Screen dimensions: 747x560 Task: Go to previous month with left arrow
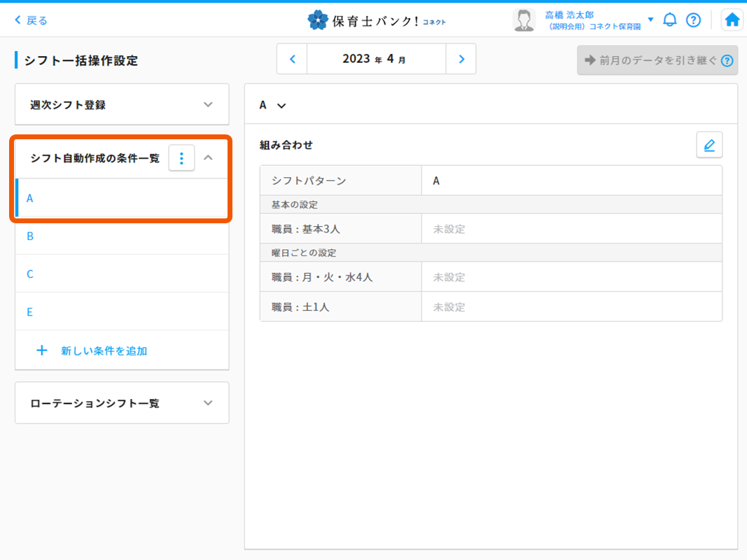click(x=293, y=59)
